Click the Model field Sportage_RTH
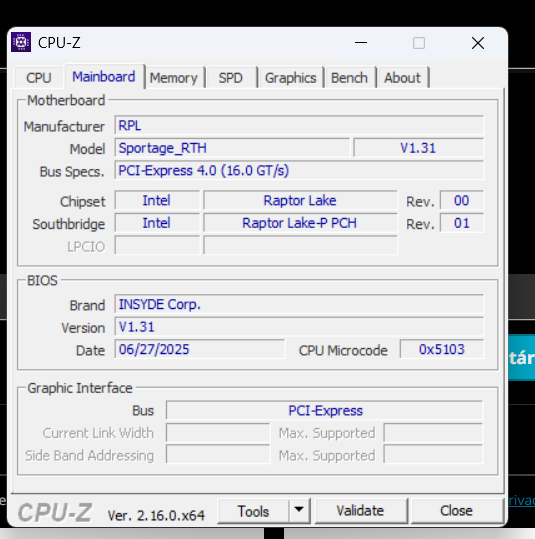Screen dimensions: 535x539 pos(232,148)
